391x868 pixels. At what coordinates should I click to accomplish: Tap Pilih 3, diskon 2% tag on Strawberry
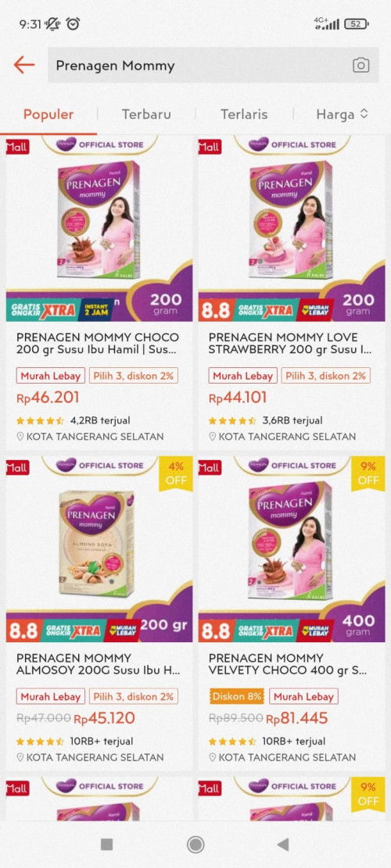tap(325, 376)
